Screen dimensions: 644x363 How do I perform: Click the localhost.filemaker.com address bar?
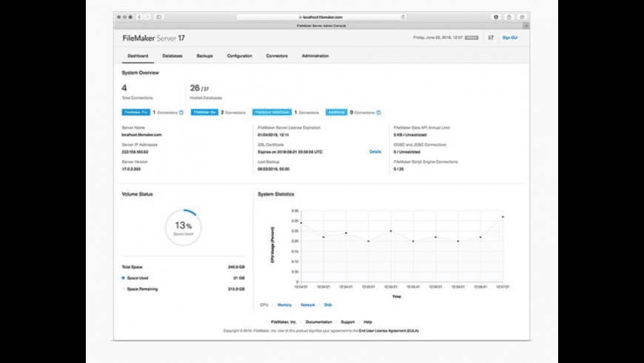pos(322,16)
